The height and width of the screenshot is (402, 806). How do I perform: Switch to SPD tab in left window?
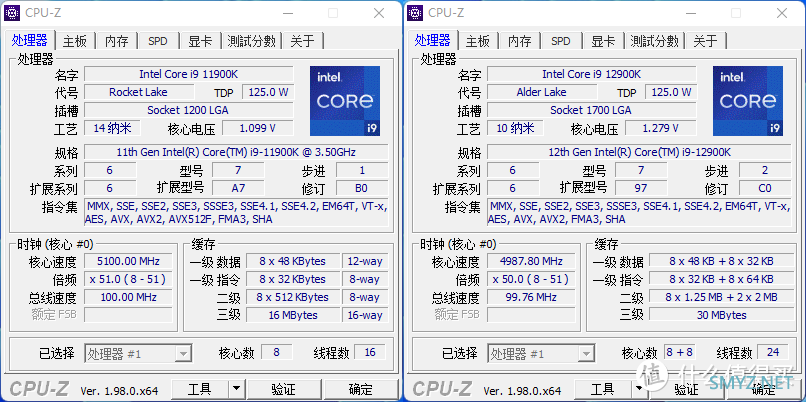158,41
